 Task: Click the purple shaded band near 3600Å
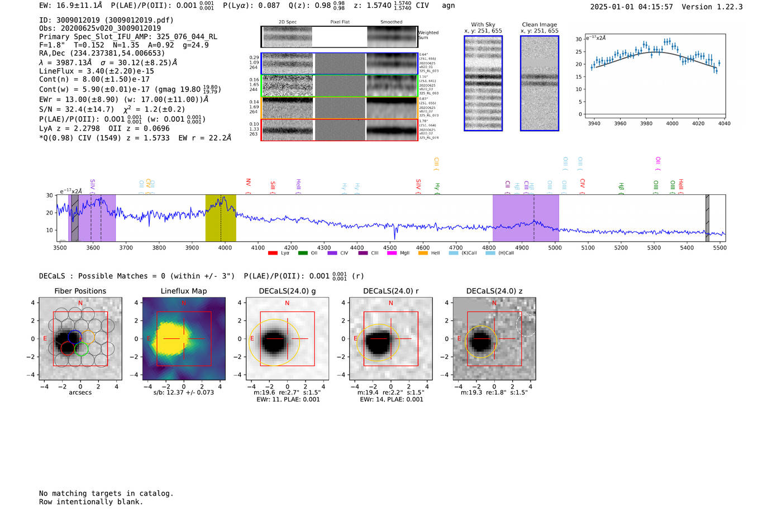[92, 218]
